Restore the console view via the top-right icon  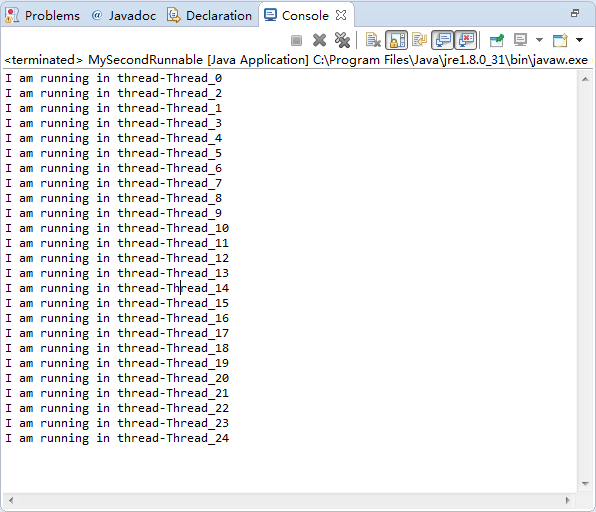point(575,14)
